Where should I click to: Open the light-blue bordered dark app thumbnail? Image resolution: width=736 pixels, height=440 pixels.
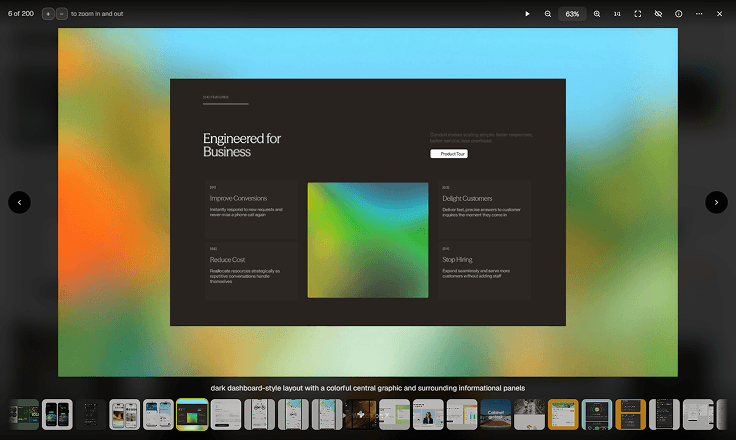click(597, 415)
